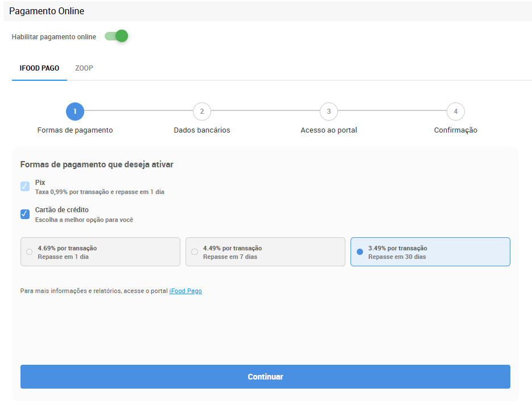Click the Dados bancários step label
Screen dimensions: 532x408
[202, 130]
